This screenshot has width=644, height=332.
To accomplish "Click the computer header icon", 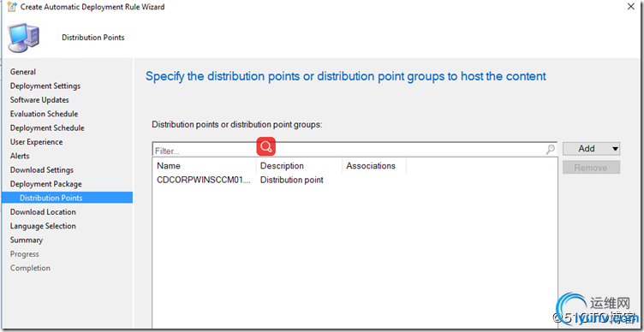I will pyautogui.click(x=23, y=38).
